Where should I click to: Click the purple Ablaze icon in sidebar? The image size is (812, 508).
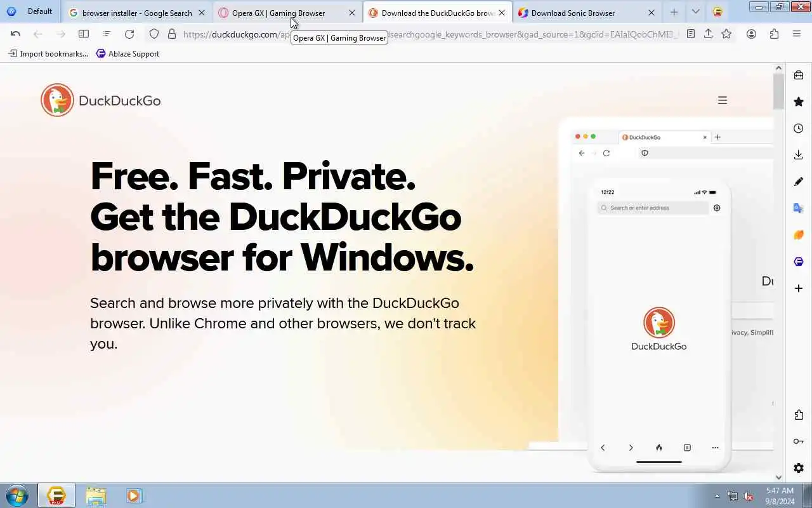tap(799, 262)
